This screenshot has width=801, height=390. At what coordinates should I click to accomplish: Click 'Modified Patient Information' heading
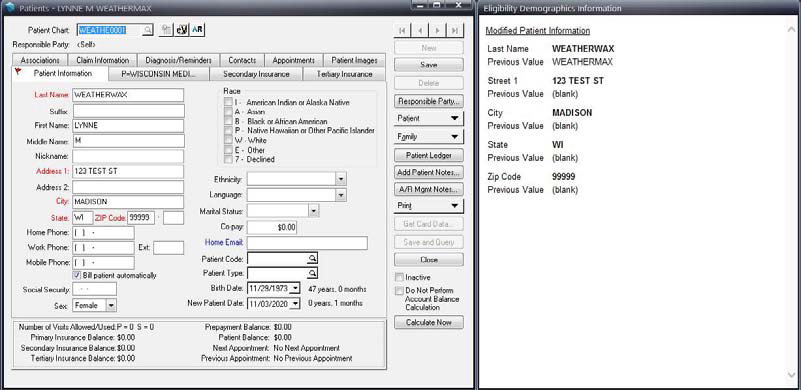(537, 31)
